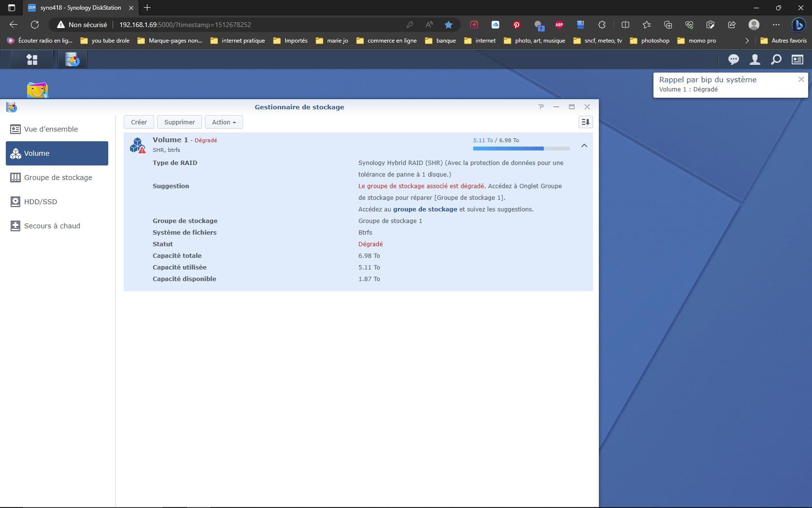Open the DSM widgets panel icon

(x=797, y=60)
